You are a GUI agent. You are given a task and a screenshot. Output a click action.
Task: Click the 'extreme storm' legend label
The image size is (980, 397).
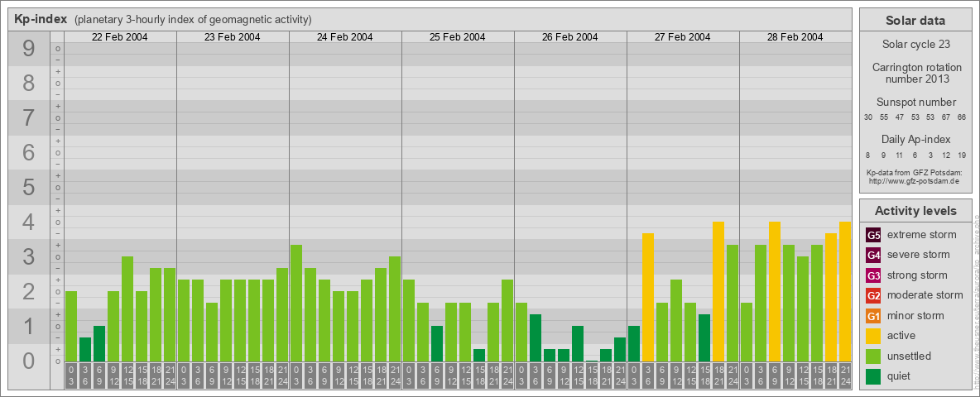pyautogui.click(x=922, y=236)
